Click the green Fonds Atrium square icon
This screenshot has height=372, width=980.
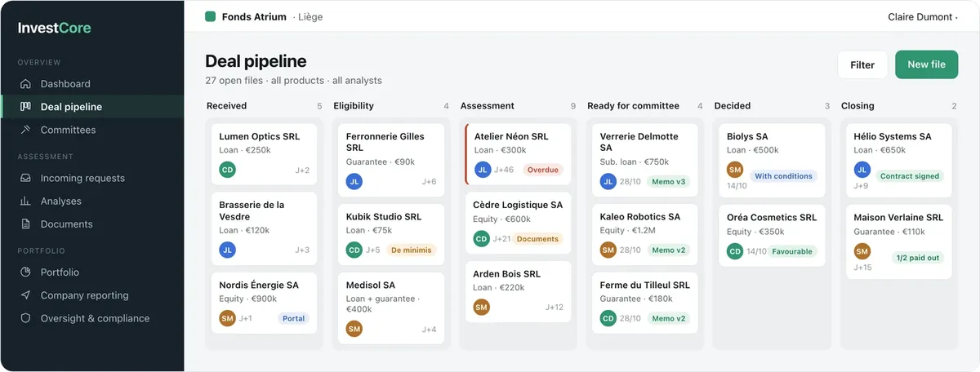(210, 16)
